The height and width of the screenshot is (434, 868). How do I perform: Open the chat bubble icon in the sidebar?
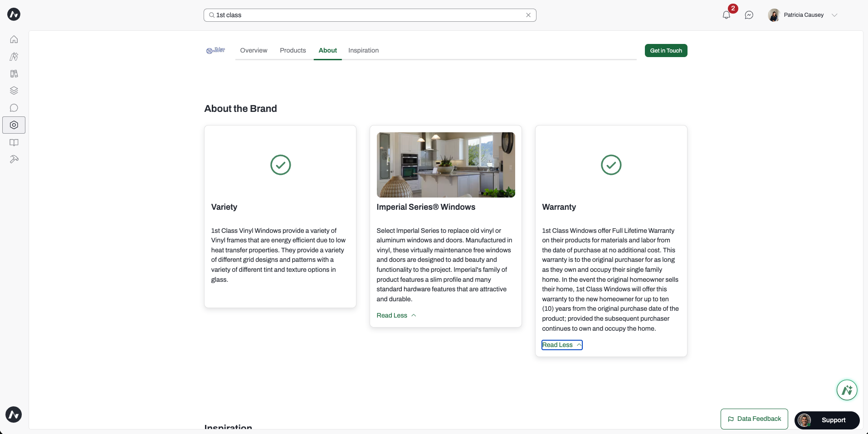coord(14,108)
